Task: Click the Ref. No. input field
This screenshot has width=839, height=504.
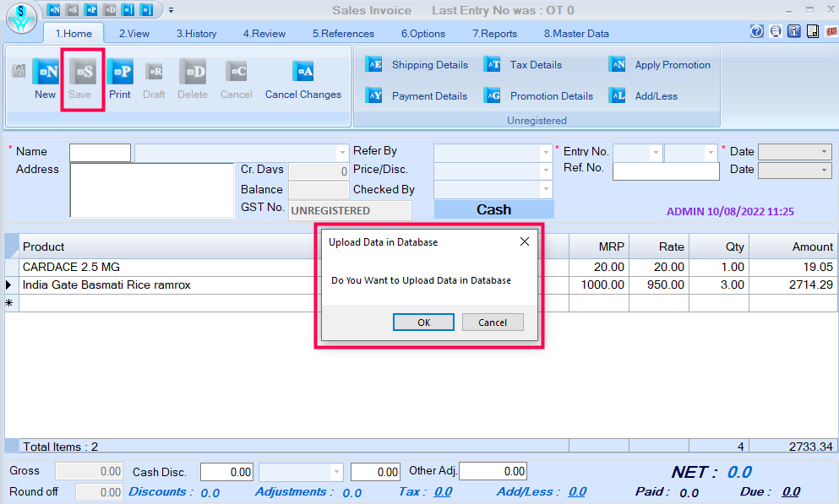Action: 666,171
